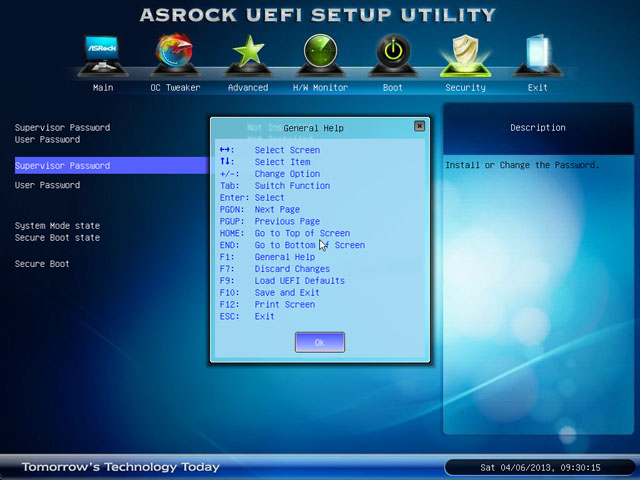Image resolution: width=640 pixels, height=480 pixels.
Task: Click the Tomorrow's Technology Today slogan
Action: click(120, 467)
